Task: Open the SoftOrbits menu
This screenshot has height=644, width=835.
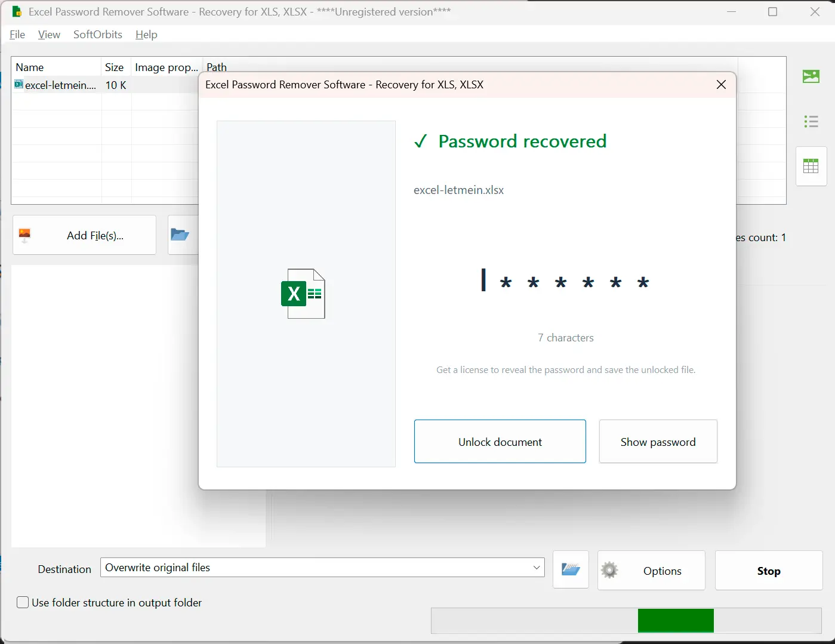Action: tap(98, 35)
